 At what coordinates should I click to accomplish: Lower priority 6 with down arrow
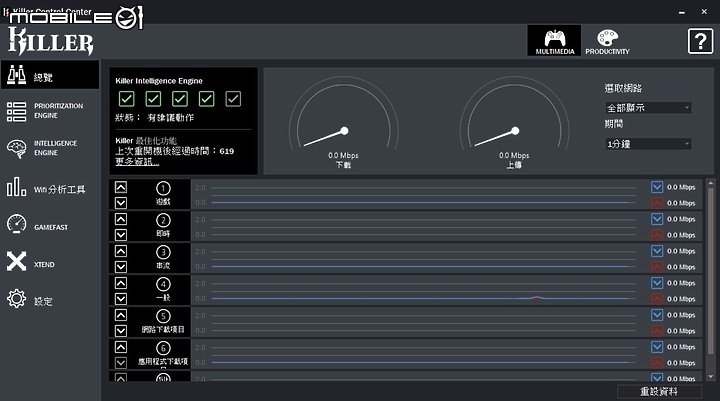pos(121,362)
